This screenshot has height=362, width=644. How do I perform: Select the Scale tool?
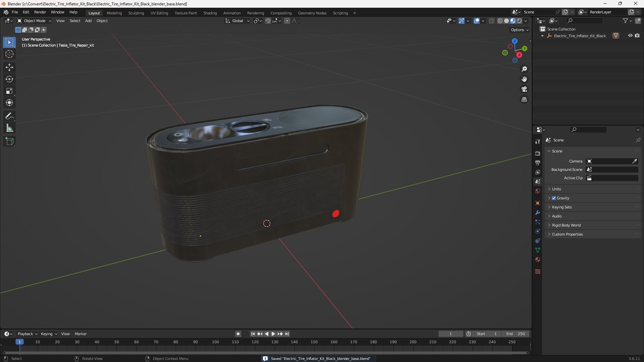point(9,91)
